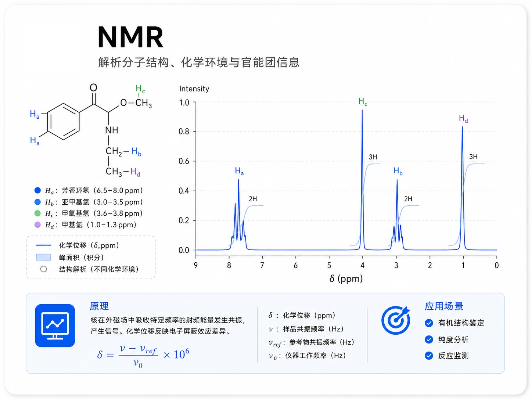Viewport: 532px width, 399px height.
Task: Click the definition νref: 参考物共振频率 (Hz)
Action: 312,342
